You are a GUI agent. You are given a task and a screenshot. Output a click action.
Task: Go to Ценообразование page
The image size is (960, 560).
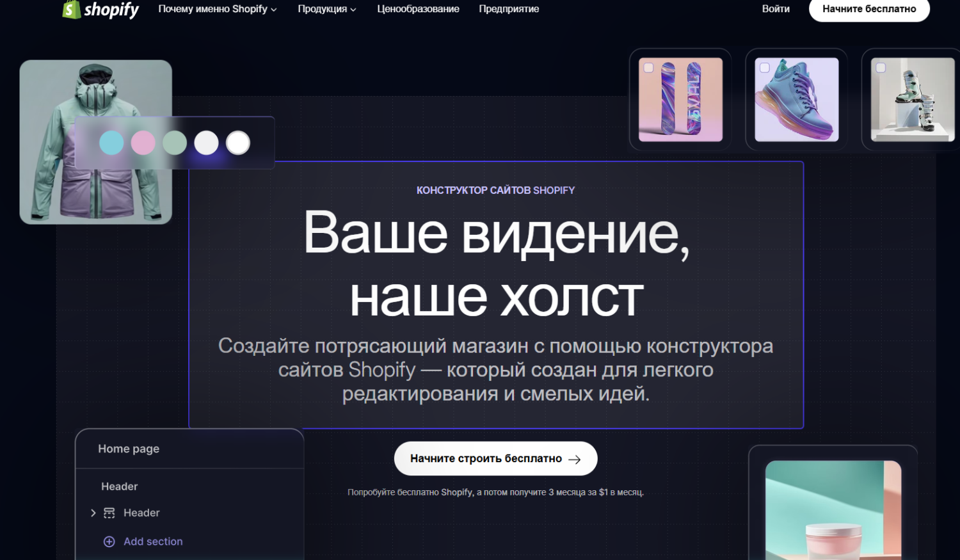(x=418, y=9)
